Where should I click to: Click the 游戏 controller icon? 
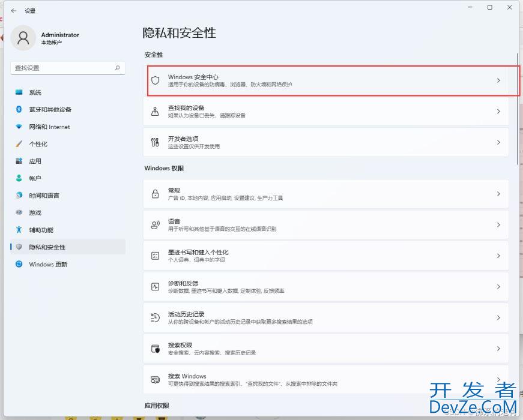tap(19, 212)
